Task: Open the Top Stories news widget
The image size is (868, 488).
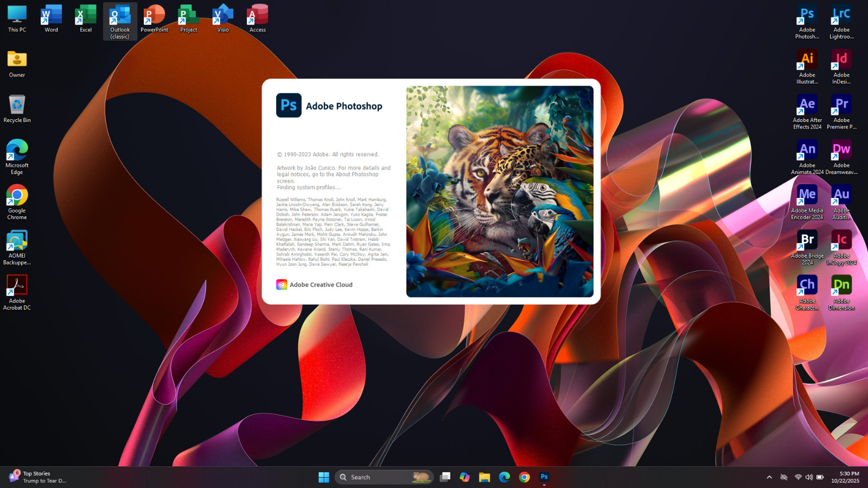Action: point(37,477)
